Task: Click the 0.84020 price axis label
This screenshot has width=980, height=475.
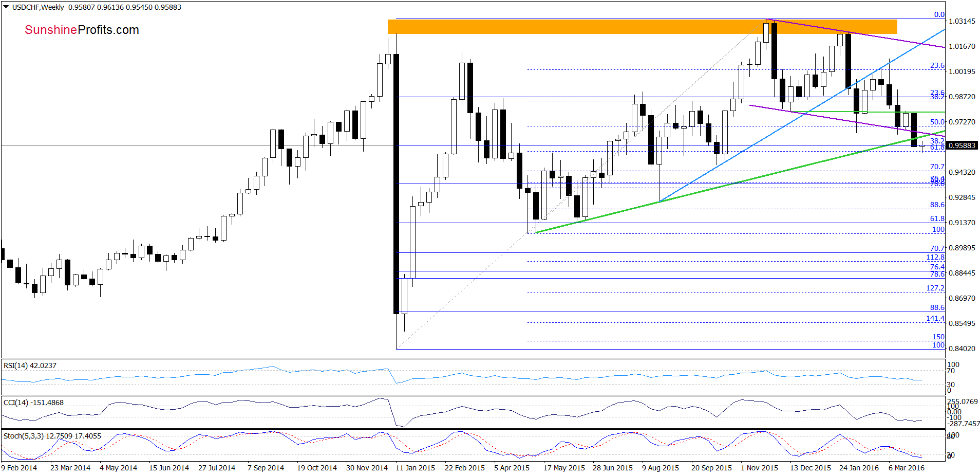Action: pyautogui.click(x=962, y=349)
